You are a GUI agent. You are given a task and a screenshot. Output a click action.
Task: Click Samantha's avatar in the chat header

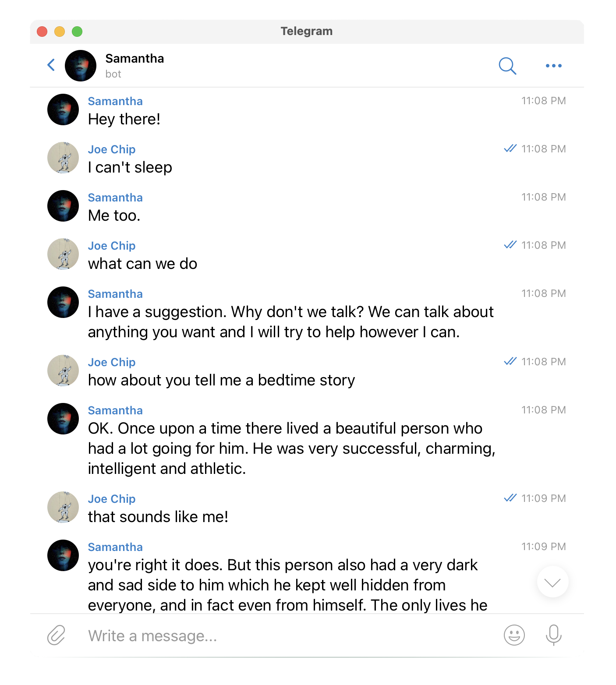tap(81, 66)
